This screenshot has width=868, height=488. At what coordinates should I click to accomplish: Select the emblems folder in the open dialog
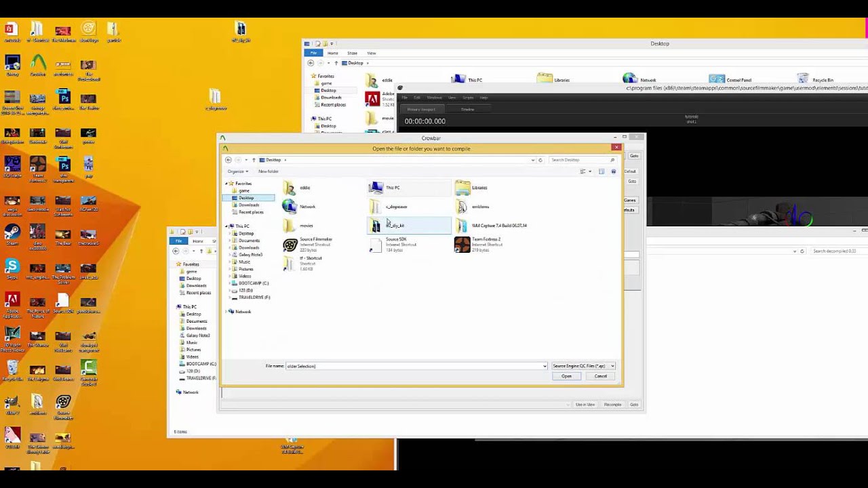click(x=472, y=207)
